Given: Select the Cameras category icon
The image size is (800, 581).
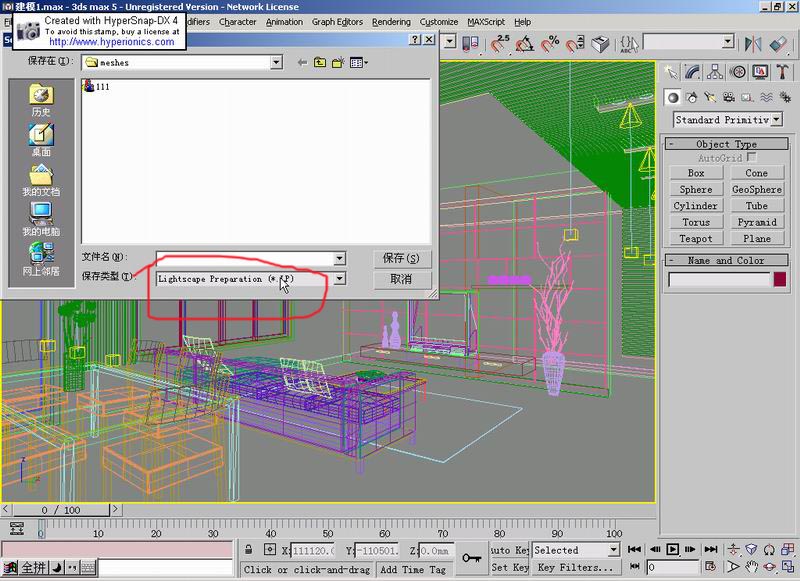Looking at the screenshot, I should (x=728, y=97).
